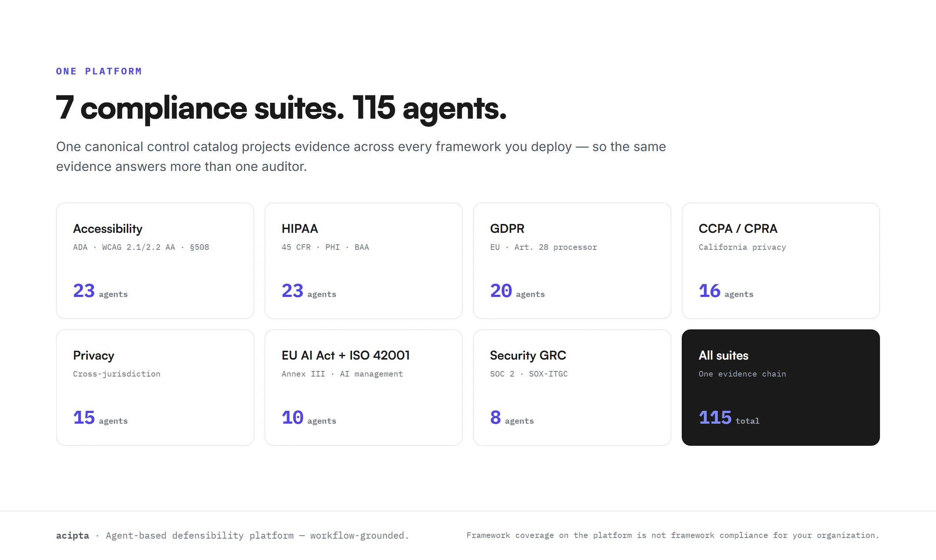Click 'California privacy' subtitle
Image resolution: width=936 pixels, height=560 pixels.
click(x=742, y=247)
